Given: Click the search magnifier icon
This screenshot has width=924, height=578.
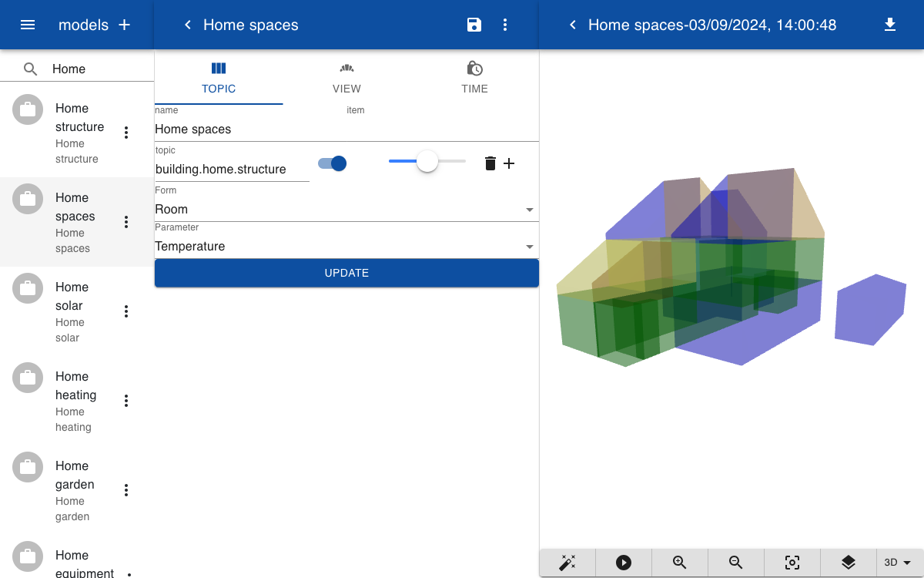Looking at the screenshot, I should point(30,69).
